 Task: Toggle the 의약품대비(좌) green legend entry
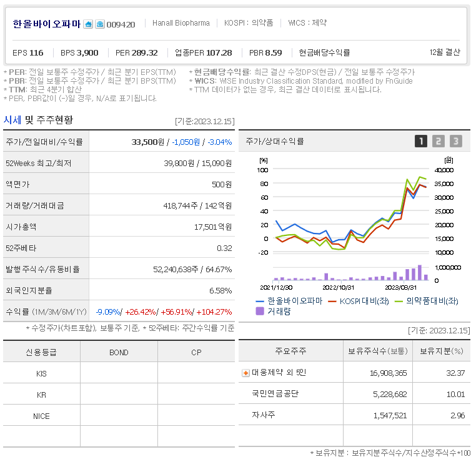[426, 301]
